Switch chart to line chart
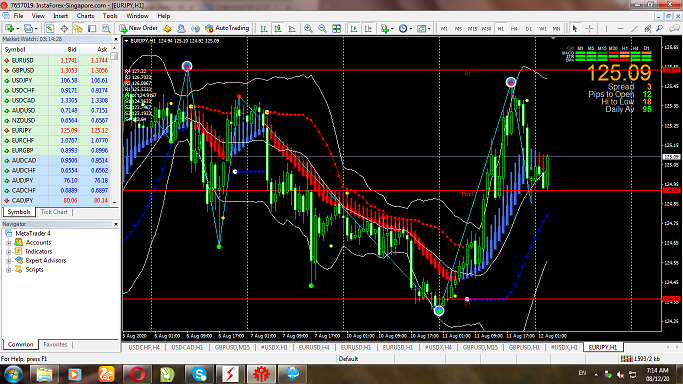Viewport: 683px width, 384px height. [x=292, y=28]
